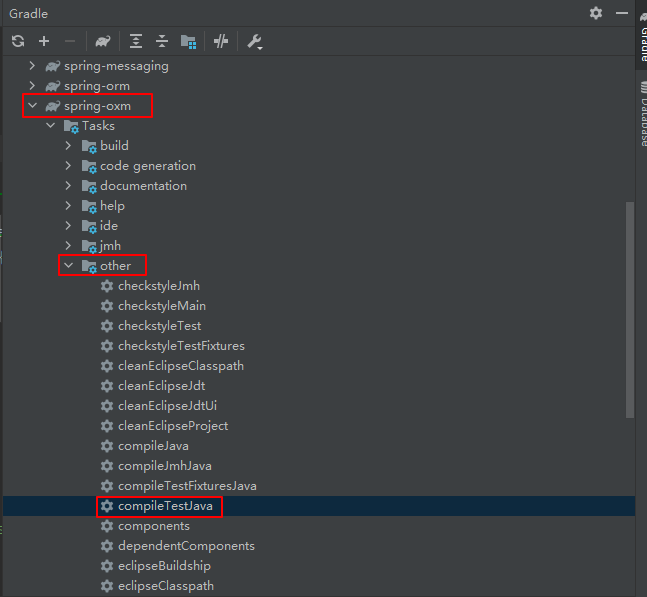The image size is (647, 597).
Task: Reload all Gradle projects
Action: tap(18, 41)
